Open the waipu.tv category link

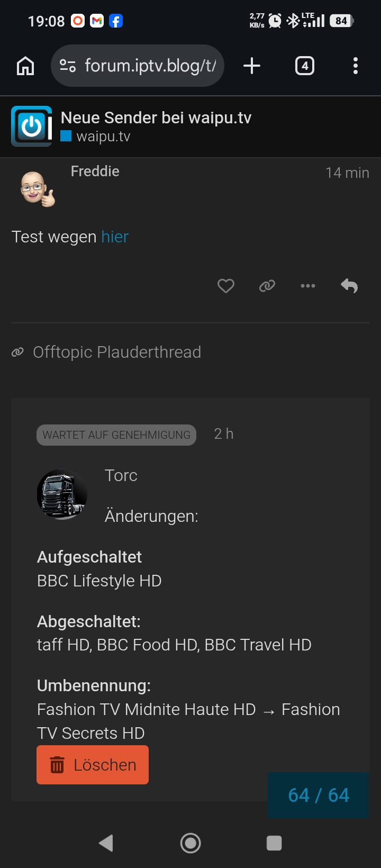(103, 137)
